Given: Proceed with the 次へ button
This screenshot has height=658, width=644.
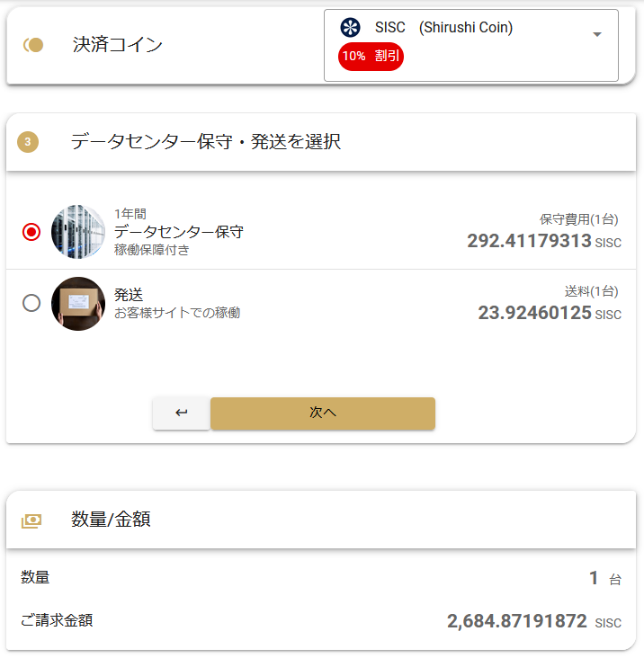Looking at the screenshot, I should click(323, 413).
